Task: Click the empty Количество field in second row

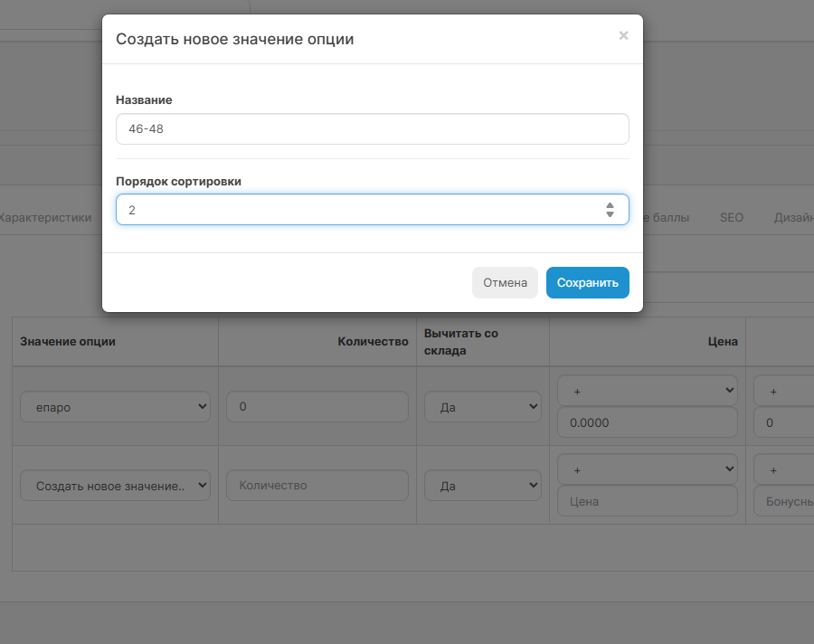Action: point(317,486)
